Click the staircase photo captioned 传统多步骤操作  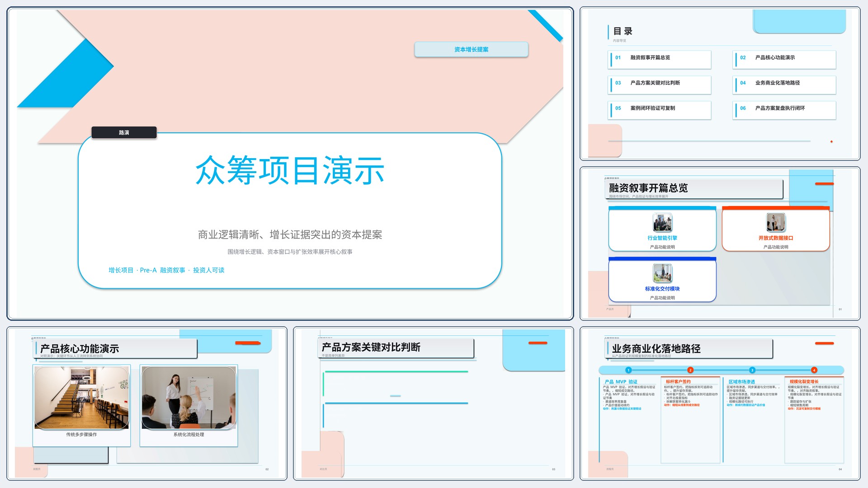(82, 398)
